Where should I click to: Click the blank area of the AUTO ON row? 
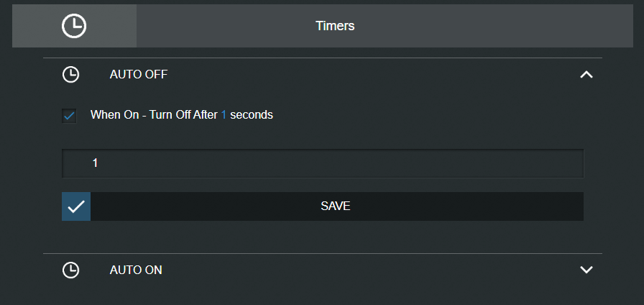click(x=369, y=270)
